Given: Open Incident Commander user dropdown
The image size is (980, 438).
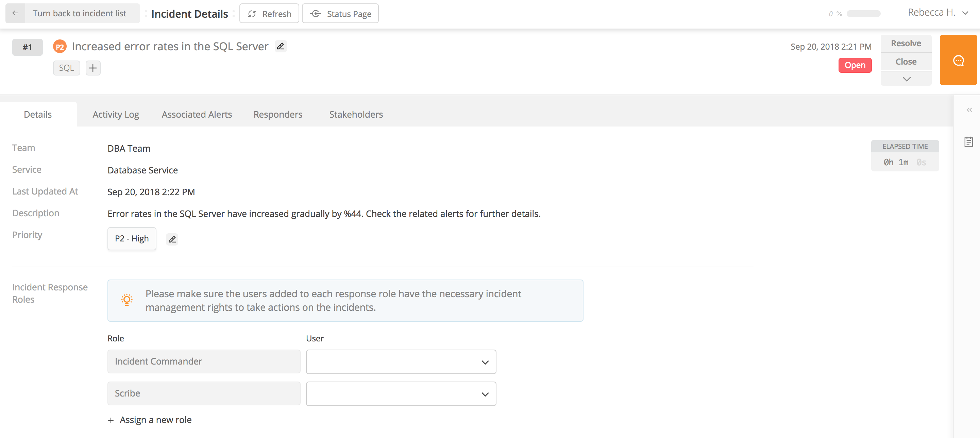Looking at the screenshot, I should click(x=401, y=362).
